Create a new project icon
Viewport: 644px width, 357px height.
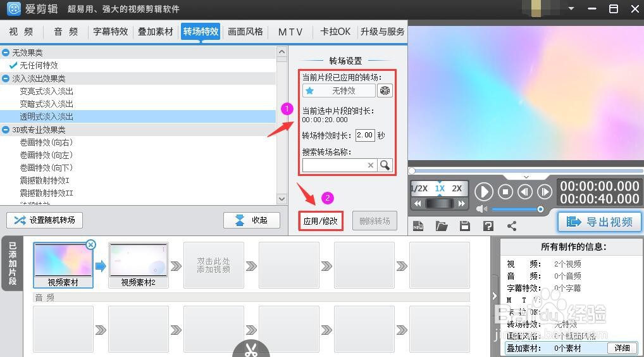tap(418, 226)
